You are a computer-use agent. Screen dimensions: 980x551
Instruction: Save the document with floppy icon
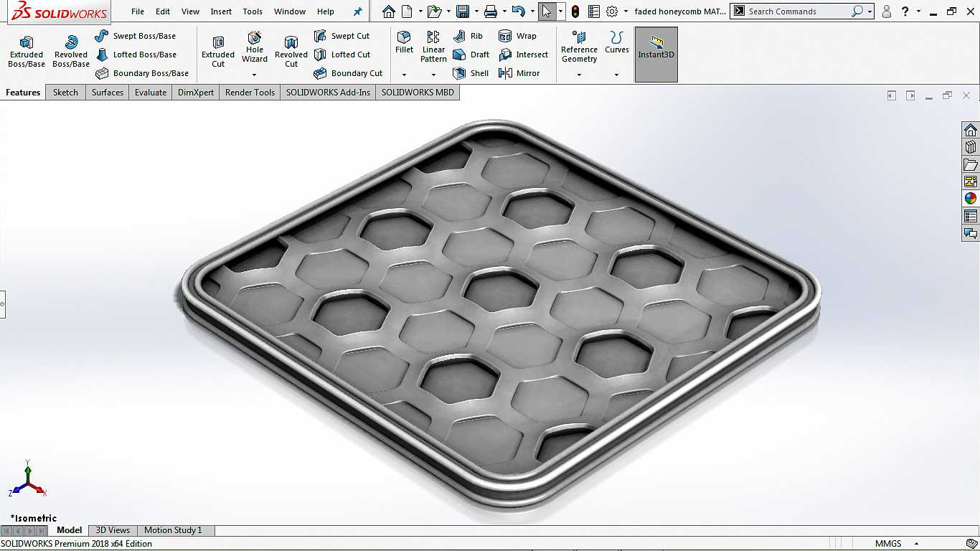pyautogui.click(x=463, y=11)
